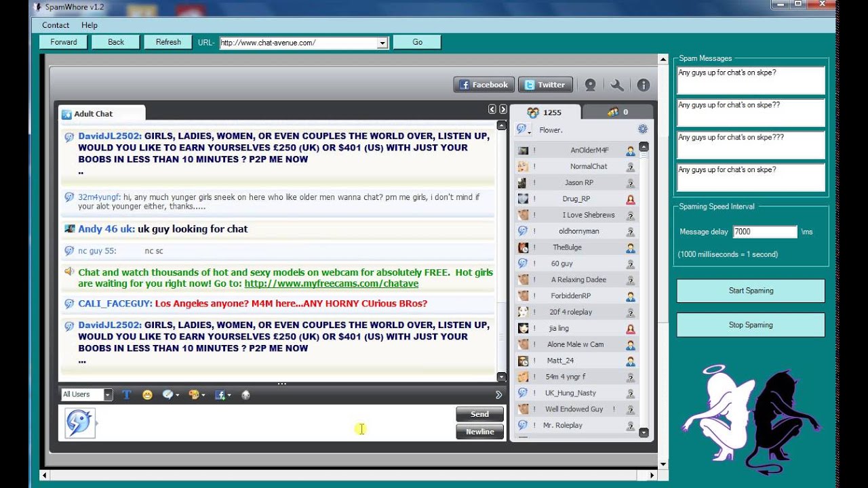
Task: Open the color palette dropdown
Action: pyautogui.click(x=196, y=394)
